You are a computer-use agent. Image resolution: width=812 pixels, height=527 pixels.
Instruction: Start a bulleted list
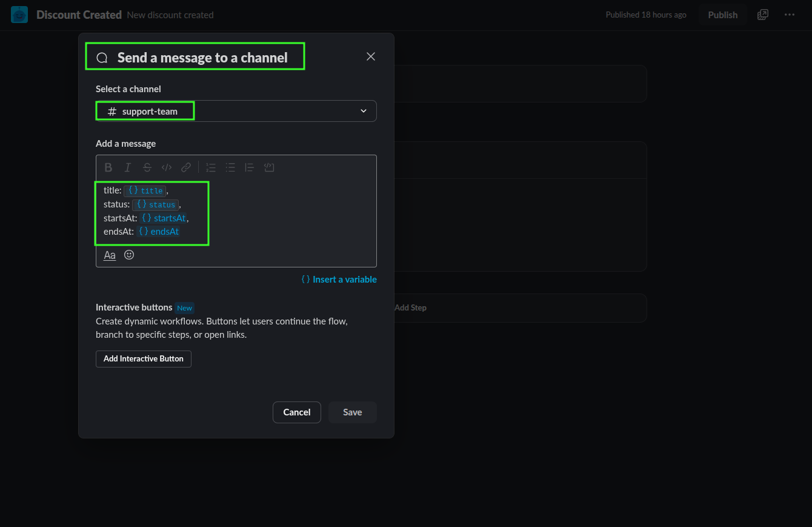click(x=230, y=167)
